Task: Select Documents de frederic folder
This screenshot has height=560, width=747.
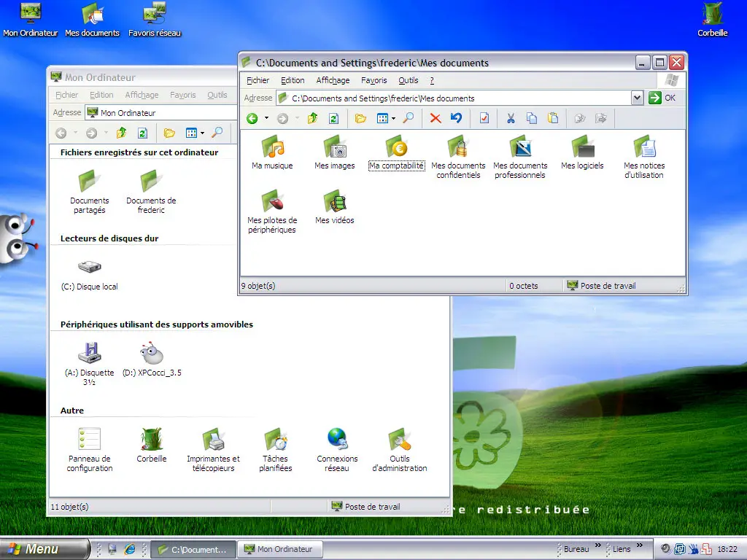Action: coord(151,192)
